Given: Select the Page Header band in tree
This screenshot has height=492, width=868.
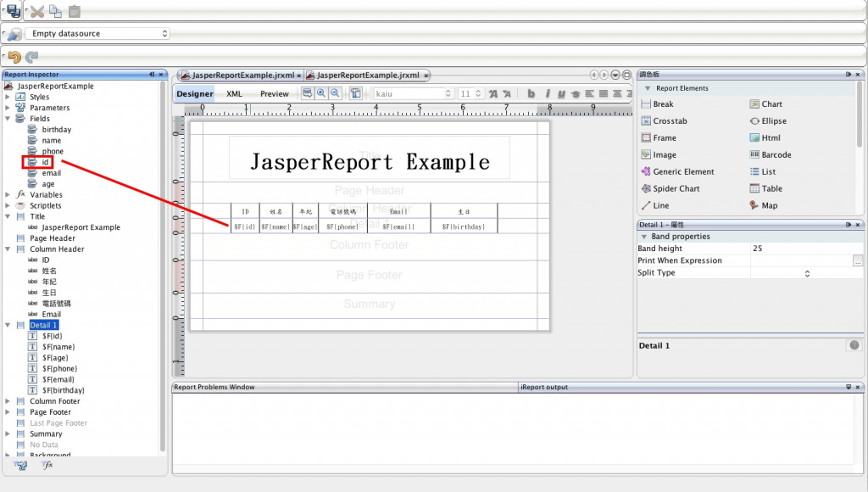Looking at the screenshot, I should point(52,238).
